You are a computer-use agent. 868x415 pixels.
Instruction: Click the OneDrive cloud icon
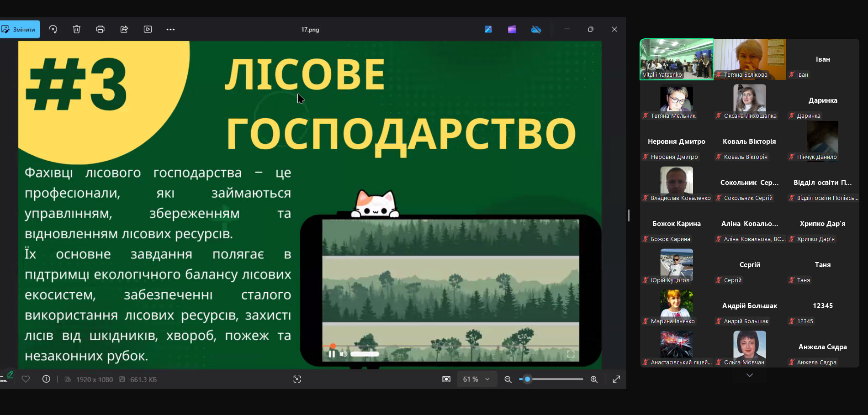click(536, 29)
